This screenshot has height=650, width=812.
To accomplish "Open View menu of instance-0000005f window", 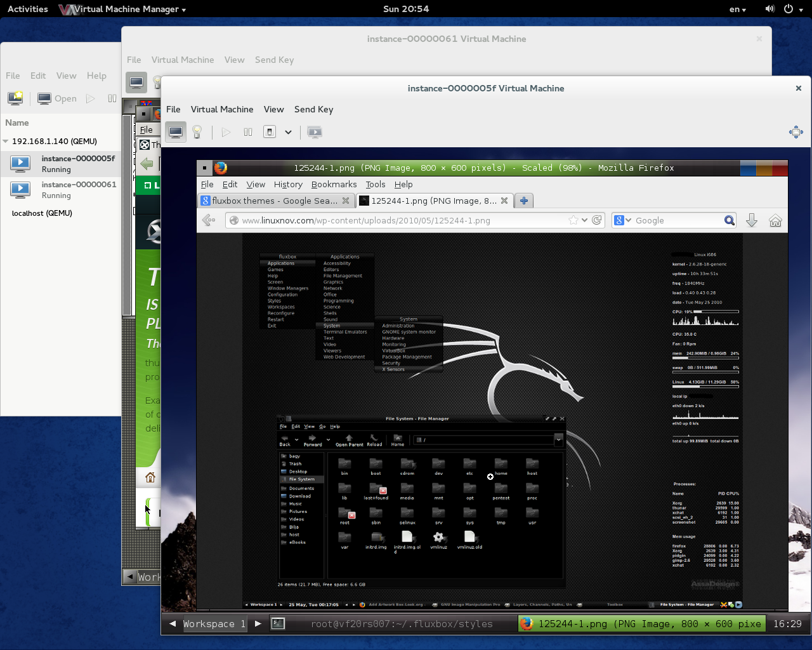I will pyautogui.click(x=273, y=109).
